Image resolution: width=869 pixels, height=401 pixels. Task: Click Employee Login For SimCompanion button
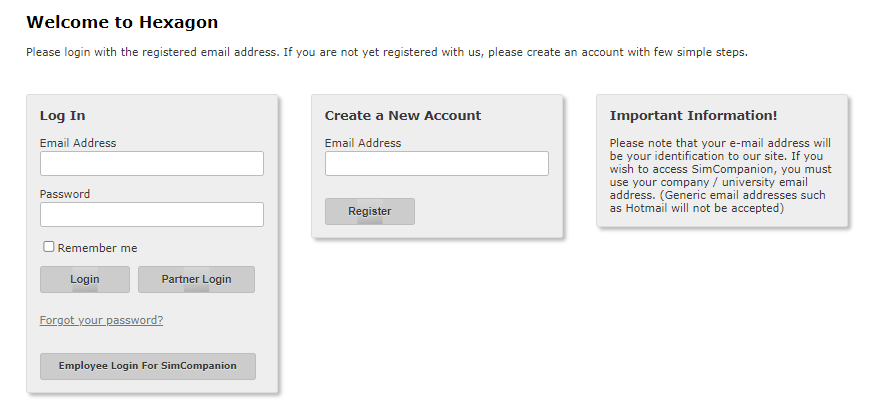point(147,366)
